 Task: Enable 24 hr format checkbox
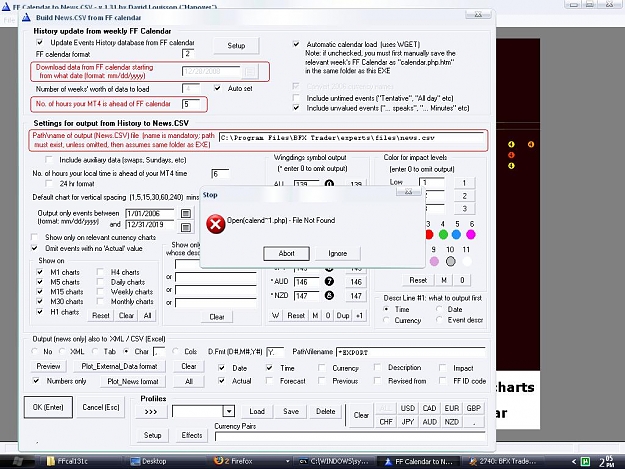click(49, 183)
